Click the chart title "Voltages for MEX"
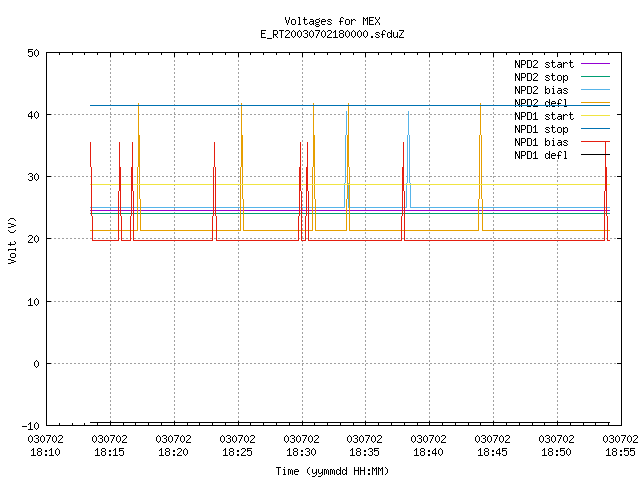The width and height of the screenshot is (640, 480). tap(332, 21)
